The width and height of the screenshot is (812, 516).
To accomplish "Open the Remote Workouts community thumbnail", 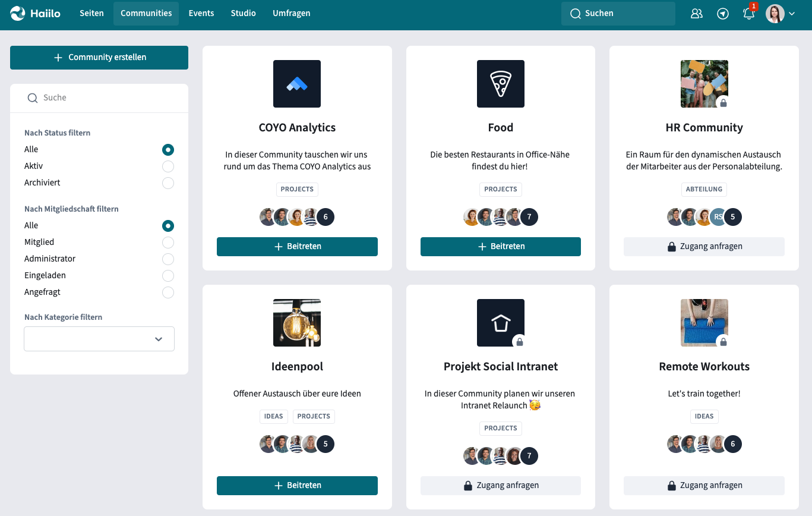I will 704,323.
